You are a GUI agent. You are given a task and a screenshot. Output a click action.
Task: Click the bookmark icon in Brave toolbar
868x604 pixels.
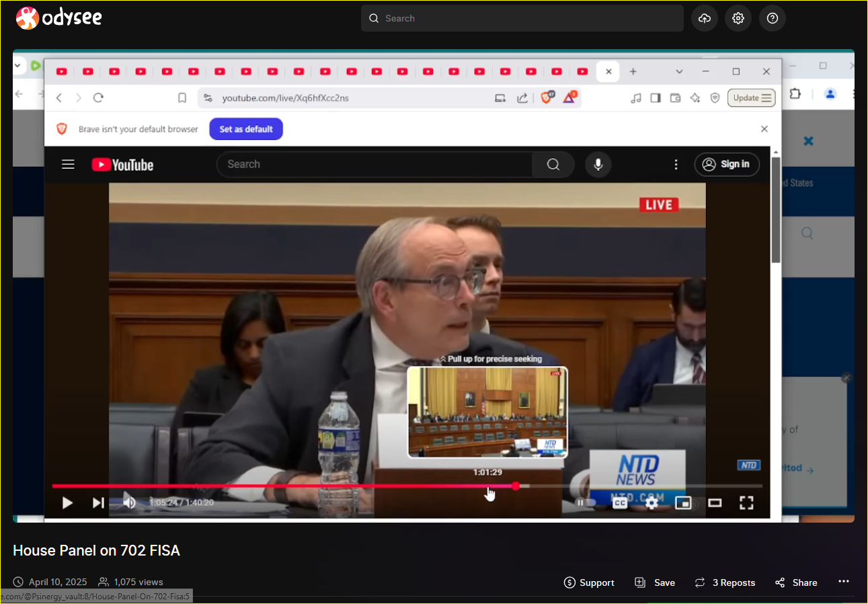coord(182,98)
